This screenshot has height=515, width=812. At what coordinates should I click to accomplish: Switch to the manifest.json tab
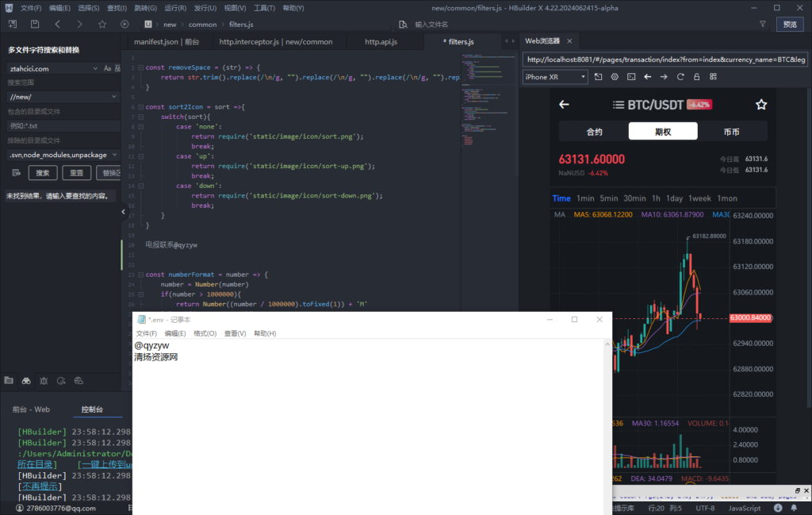pos(167,41)
